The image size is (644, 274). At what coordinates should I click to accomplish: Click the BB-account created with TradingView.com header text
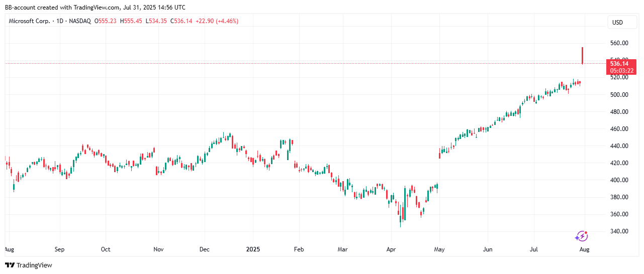point(95,7)
